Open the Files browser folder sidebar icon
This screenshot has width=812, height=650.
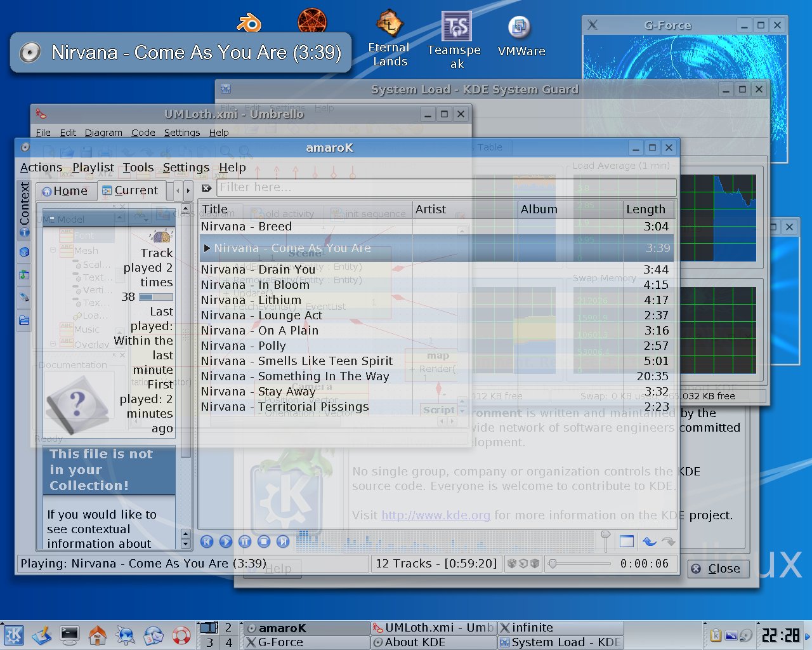coord(24,321)
